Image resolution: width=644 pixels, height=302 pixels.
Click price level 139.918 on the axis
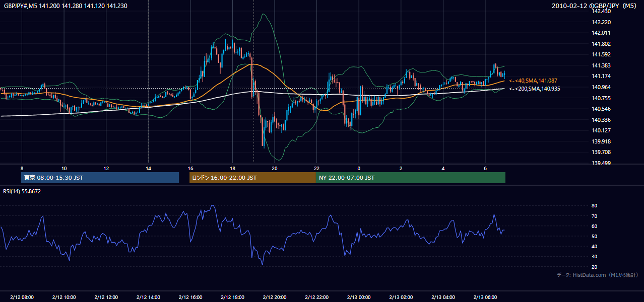click(602, 141)
